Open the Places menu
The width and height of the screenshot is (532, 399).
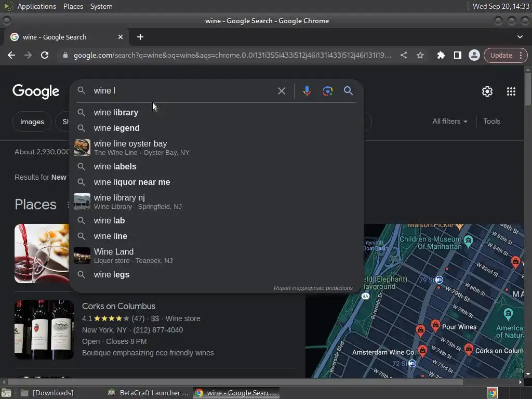tap(73, 6)
